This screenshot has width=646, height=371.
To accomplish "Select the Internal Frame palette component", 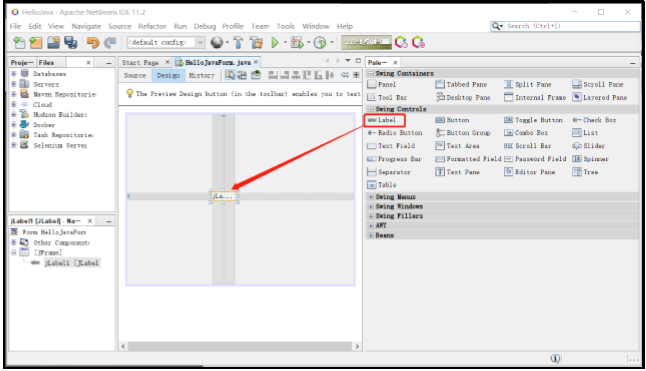I will click(x=535, y=98).
